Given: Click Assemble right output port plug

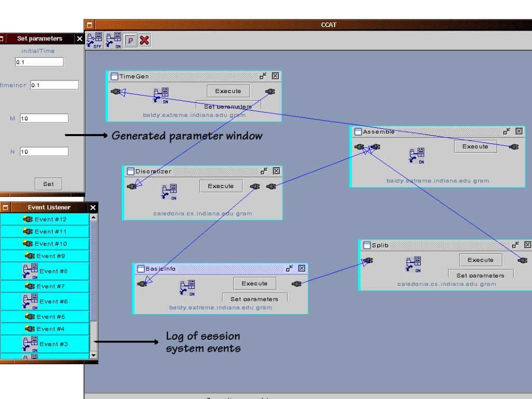Looking at the screenshot, I should [x=514, y=147].
